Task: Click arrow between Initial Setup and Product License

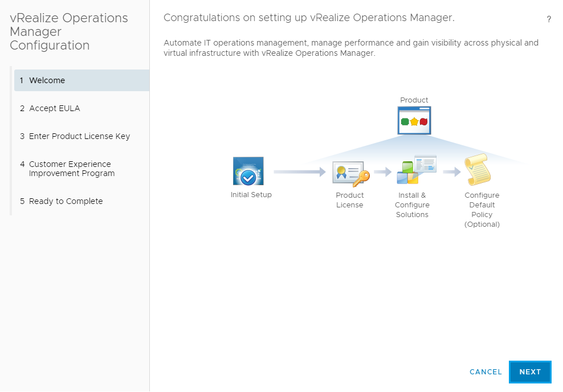Action: [299, 171]
